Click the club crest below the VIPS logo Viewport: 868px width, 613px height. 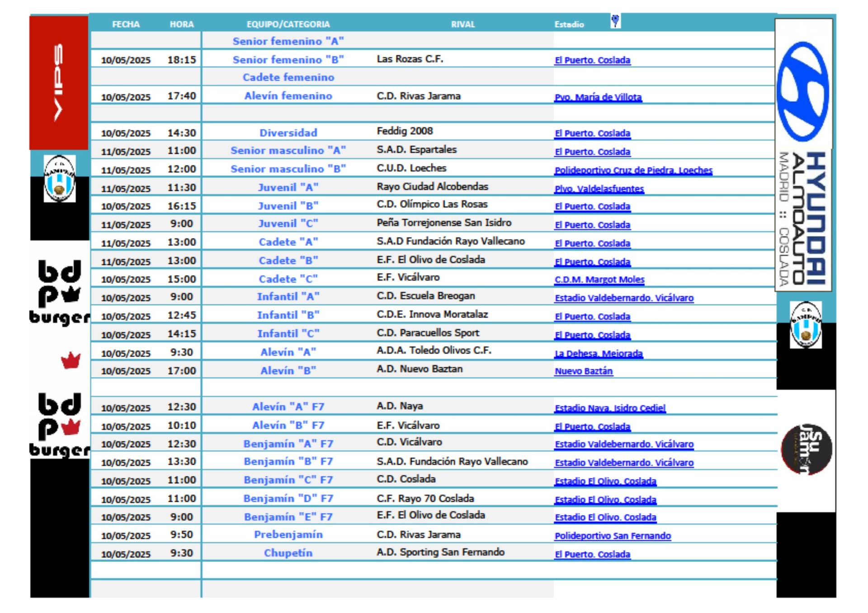point(60,178)
